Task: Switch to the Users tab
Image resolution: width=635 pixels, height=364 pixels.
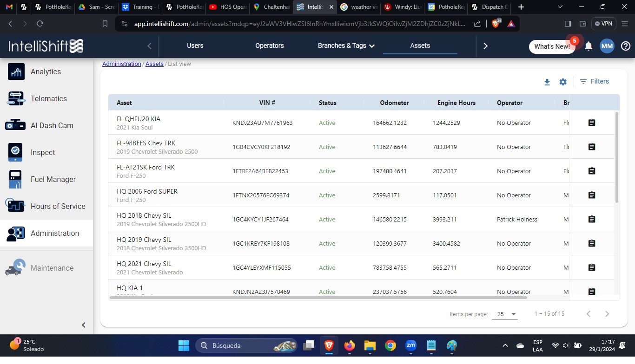Action: point(195,45)
